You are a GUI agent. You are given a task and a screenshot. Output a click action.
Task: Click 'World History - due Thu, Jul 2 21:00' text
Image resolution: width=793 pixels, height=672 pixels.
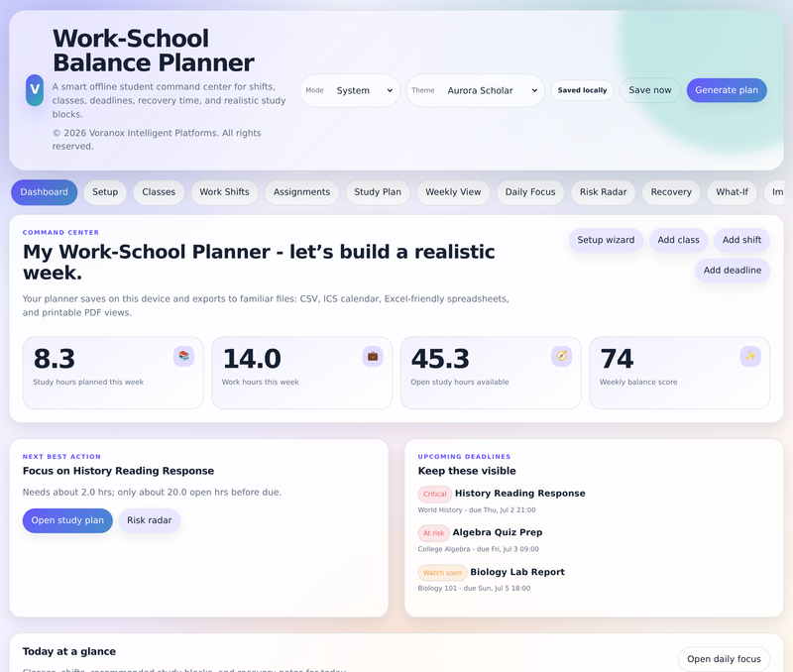(x=477, y=510)
